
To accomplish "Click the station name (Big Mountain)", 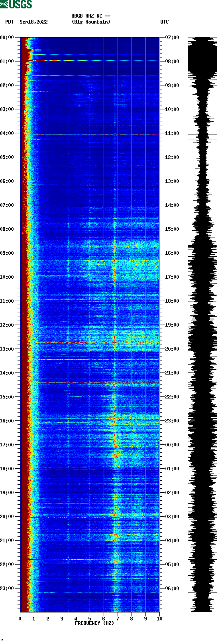I will tap(91, 22).
